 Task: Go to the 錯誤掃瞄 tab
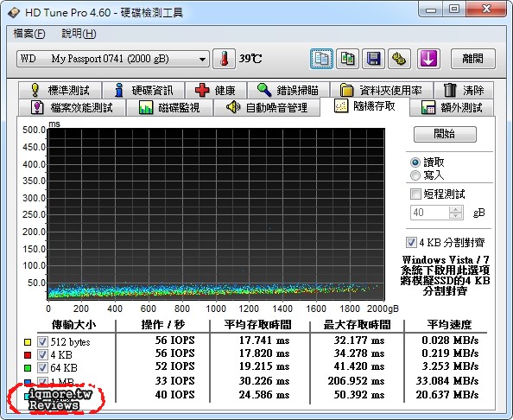[x=288, y=90]
